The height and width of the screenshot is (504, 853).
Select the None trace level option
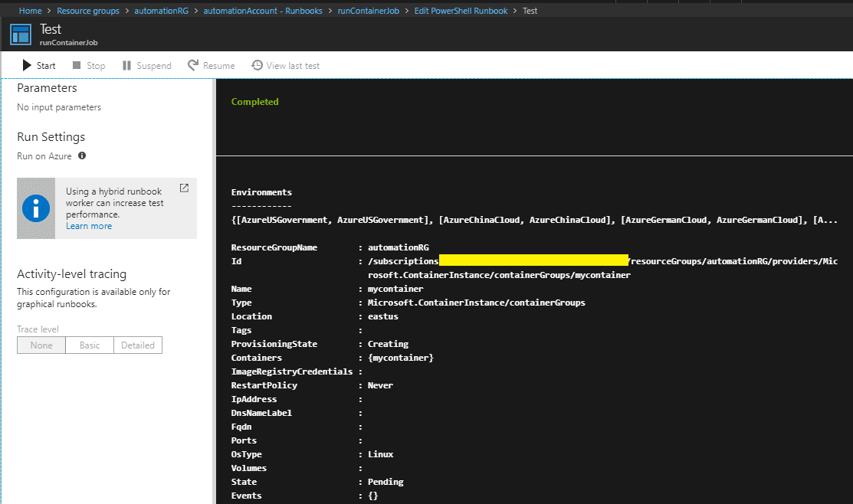coord(41,345)
